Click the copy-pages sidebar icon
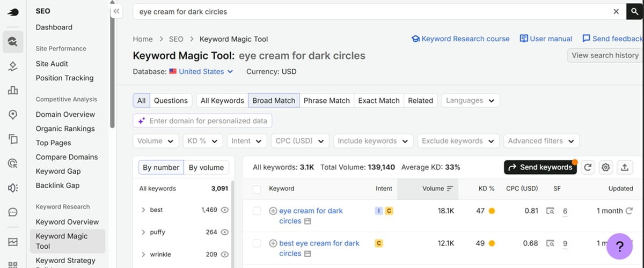Screen dimensions: 644x268 coord(13,139)
